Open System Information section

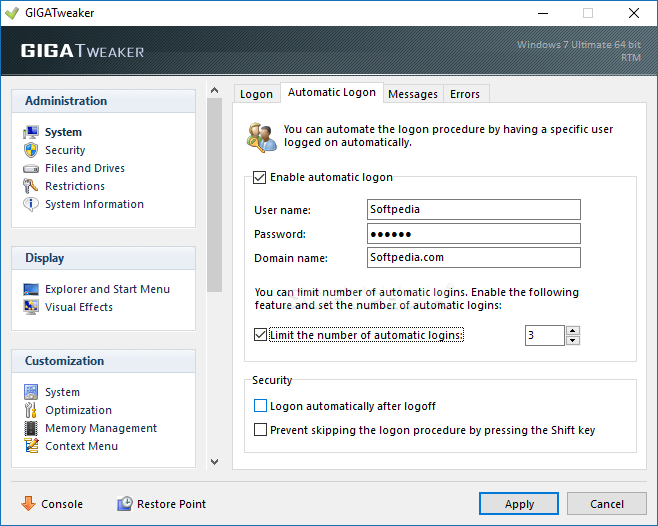click(x=94, y=204)
